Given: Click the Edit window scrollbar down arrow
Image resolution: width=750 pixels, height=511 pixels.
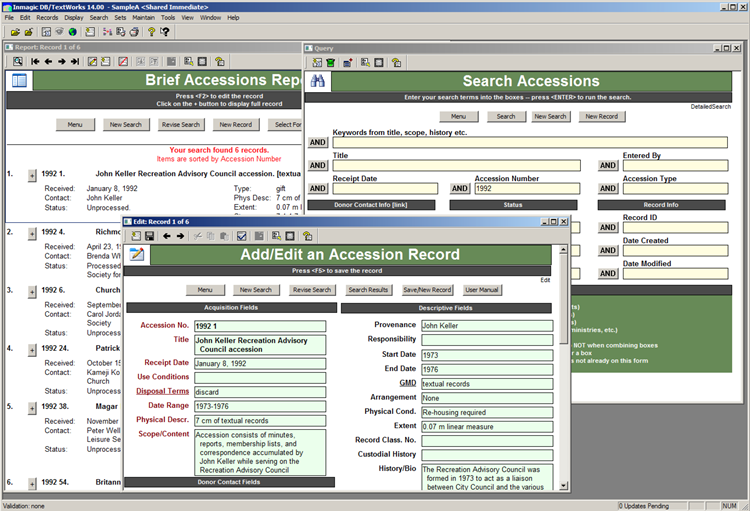Looking at the screenshot, I should pos(563,486).
